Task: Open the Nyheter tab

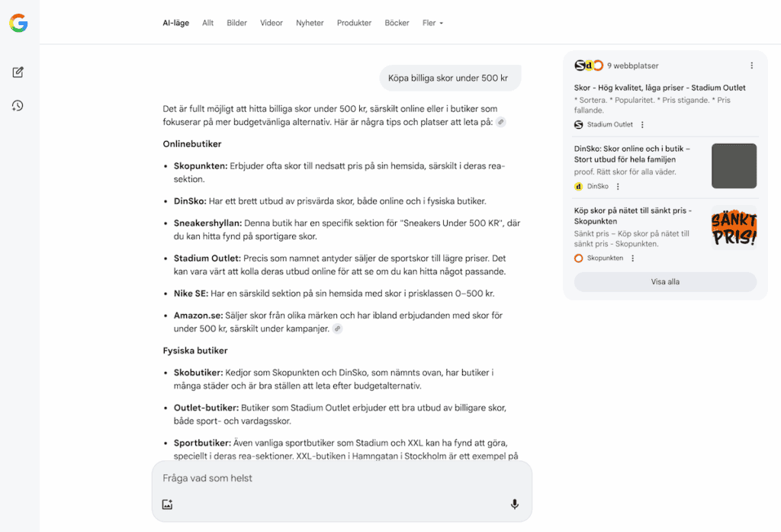Action: pyautogui.click(x=310, y=23)
